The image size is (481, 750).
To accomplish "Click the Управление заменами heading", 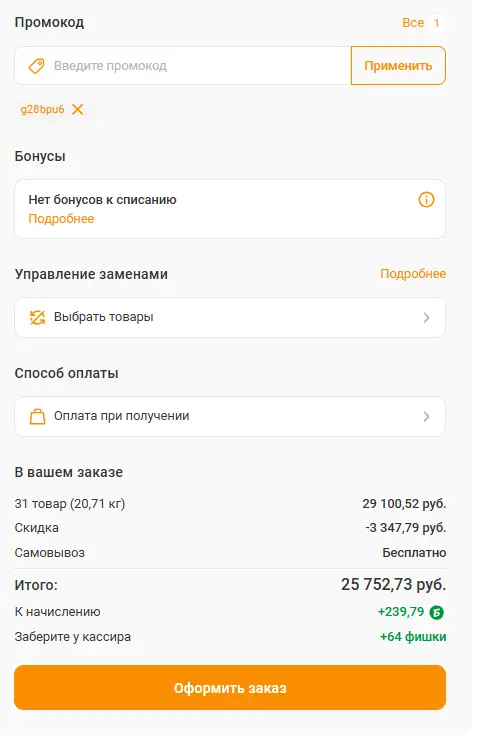I will (91, 274).
